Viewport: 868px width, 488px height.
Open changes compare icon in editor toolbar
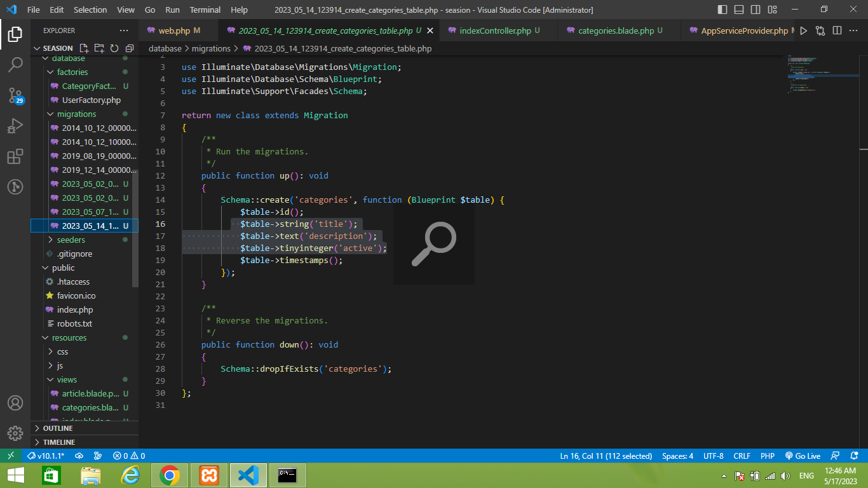point(820,30)
